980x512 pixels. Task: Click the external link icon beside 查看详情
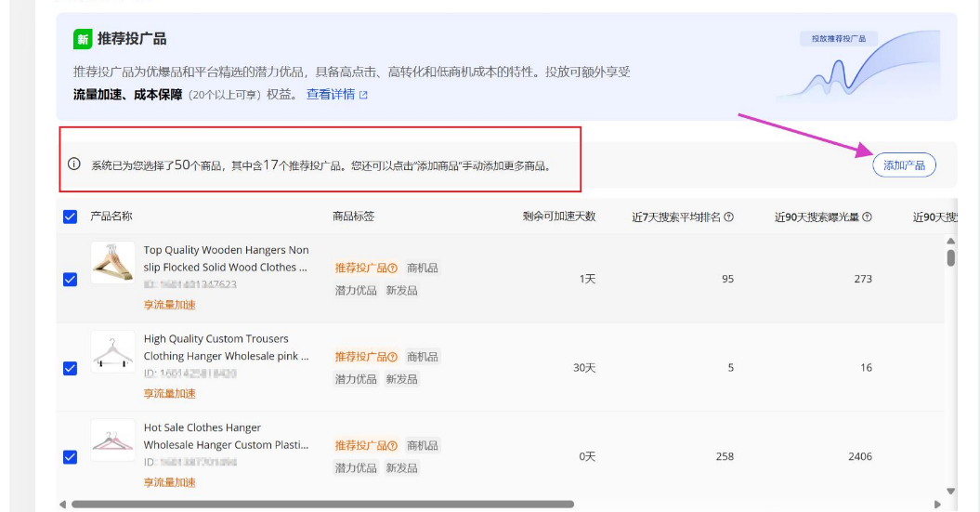[363, 95]
